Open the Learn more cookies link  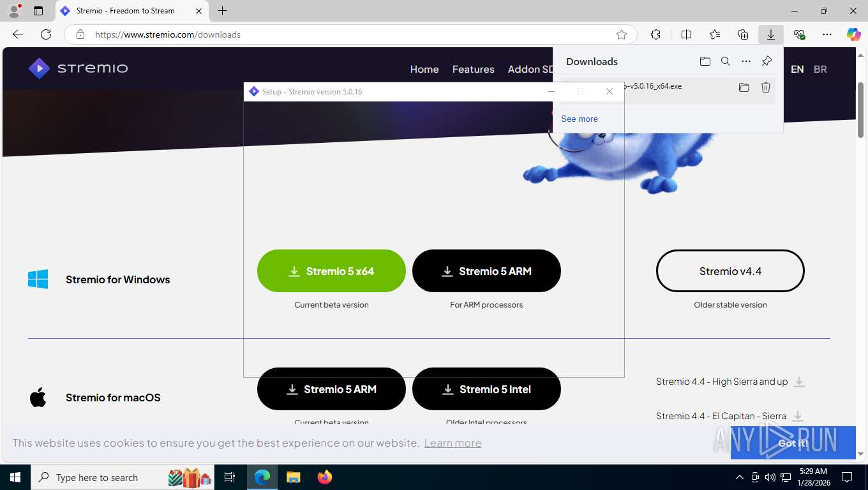point(453,443)
